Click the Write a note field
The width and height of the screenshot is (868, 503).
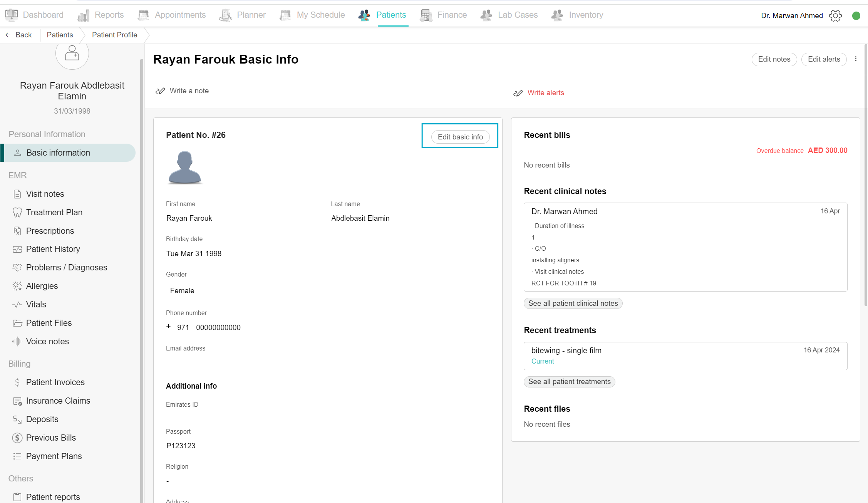coord(189,91)
